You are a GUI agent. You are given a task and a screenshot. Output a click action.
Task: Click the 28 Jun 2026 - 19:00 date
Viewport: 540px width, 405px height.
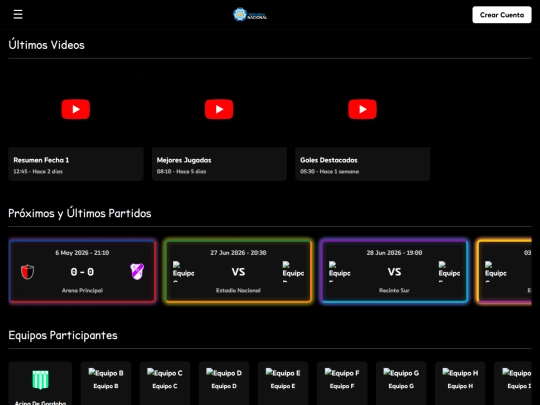[394, 253]
